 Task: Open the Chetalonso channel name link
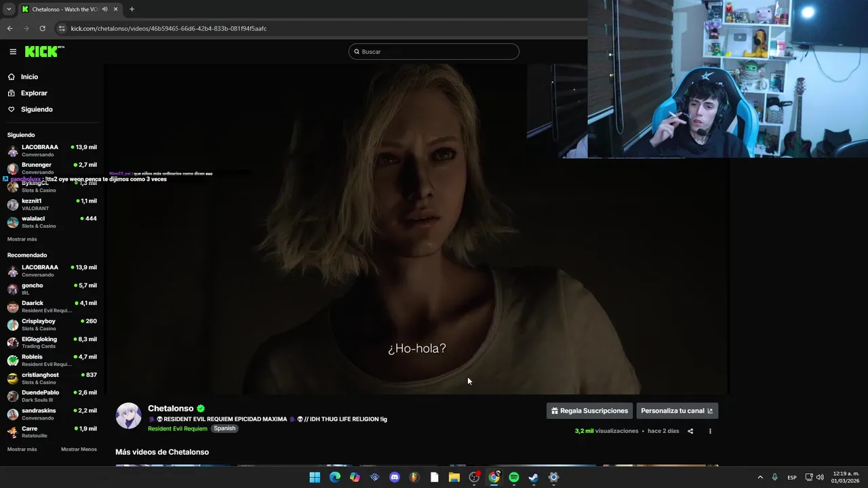171,409
